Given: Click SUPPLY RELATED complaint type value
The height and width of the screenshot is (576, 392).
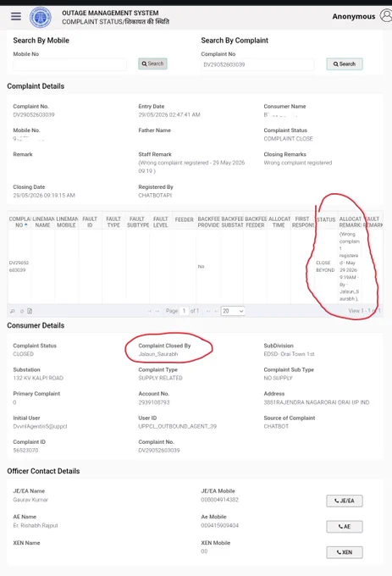Looking at the screenshot, I should (160, 378).
